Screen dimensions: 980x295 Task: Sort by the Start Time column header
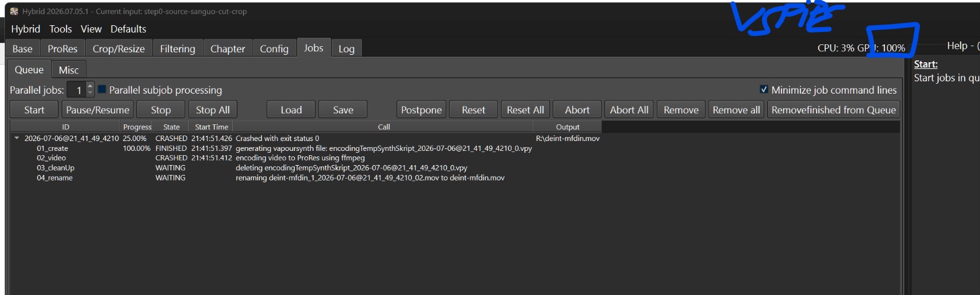[x=212, y=127]
